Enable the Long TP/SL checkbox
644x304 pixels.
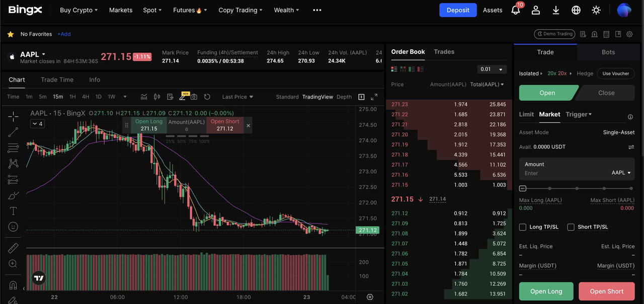tap(523, 227)
